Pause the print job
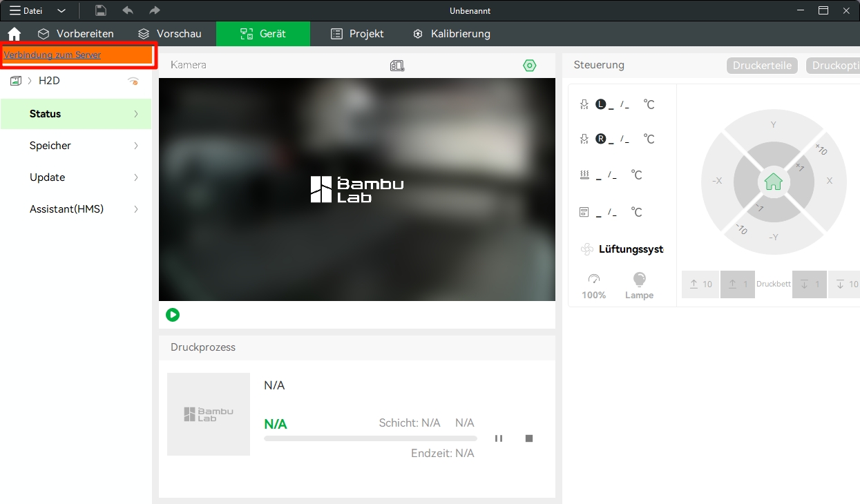 499,438
